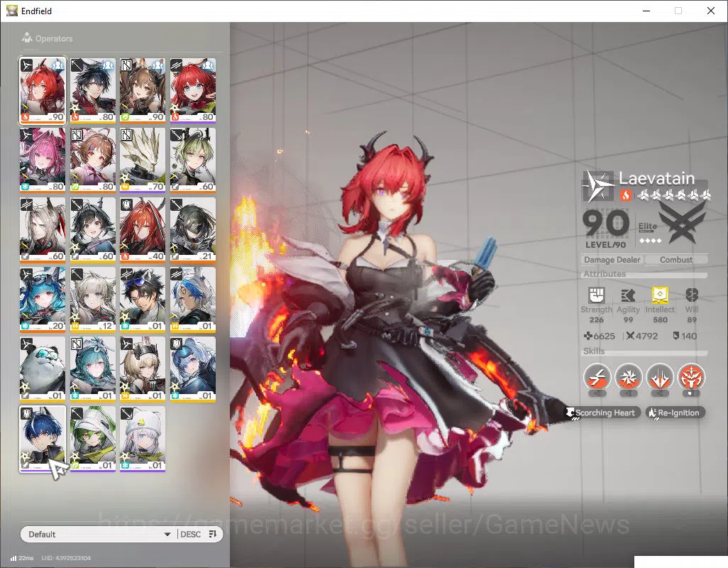Screen dimensions: 728x568
Task: Click the attack swords icon showing 4792
Action: coord(630,335)
